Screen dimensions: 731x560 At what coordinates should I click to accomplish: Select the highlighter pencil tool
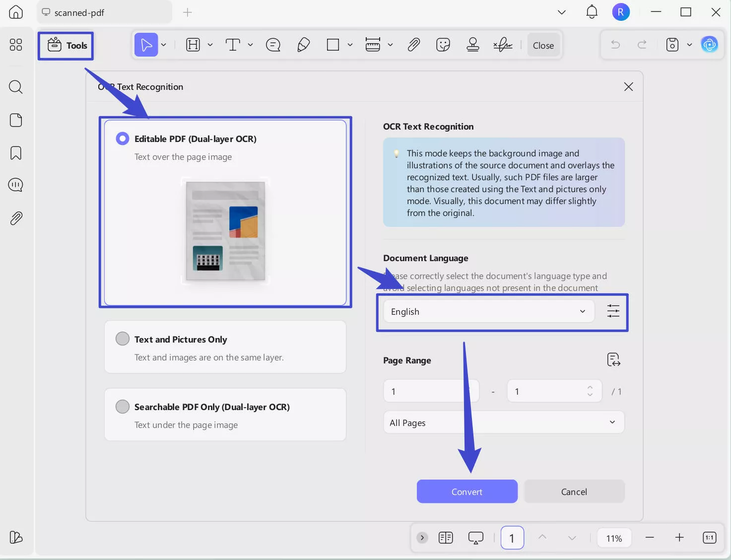click(x=303, y=45)
